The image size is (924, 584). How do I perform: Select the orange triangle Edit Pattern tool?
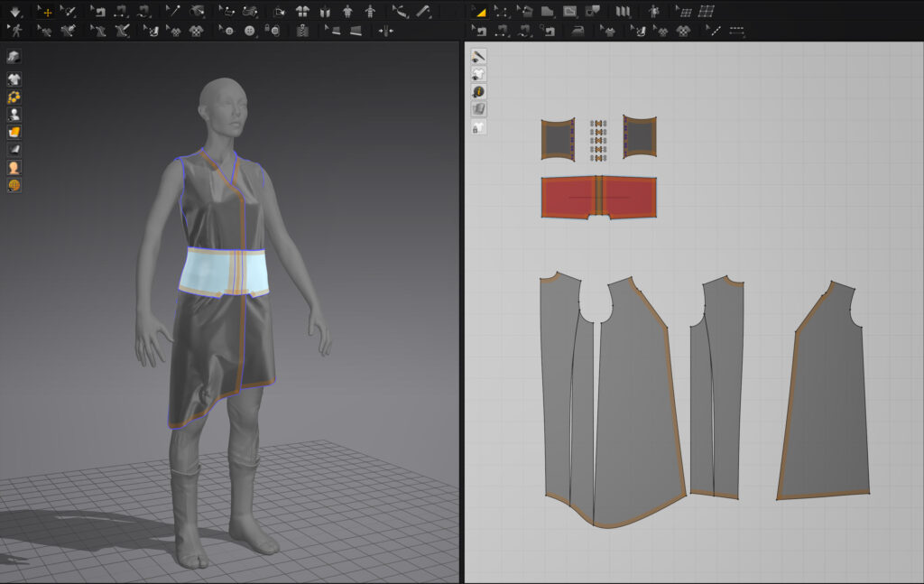(479, 12)
